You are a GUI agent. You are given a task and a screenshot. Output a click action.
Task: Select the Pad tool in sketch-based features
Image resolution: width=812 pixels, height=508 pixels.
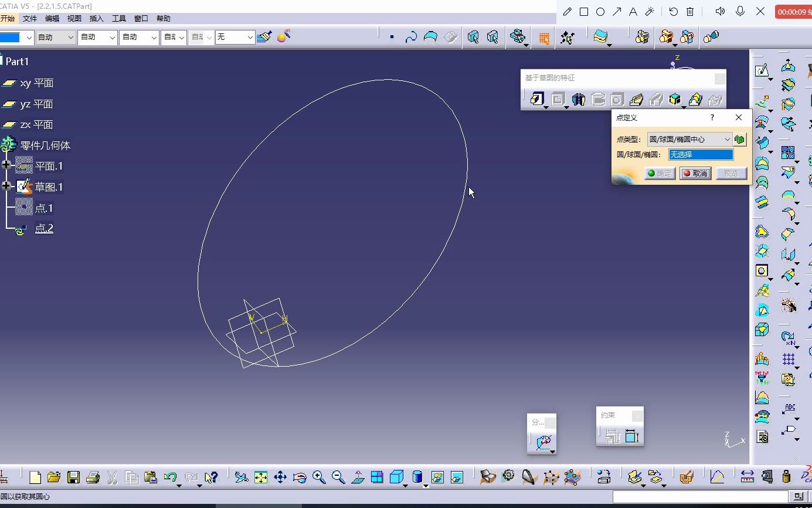click(x=536, y=99)
